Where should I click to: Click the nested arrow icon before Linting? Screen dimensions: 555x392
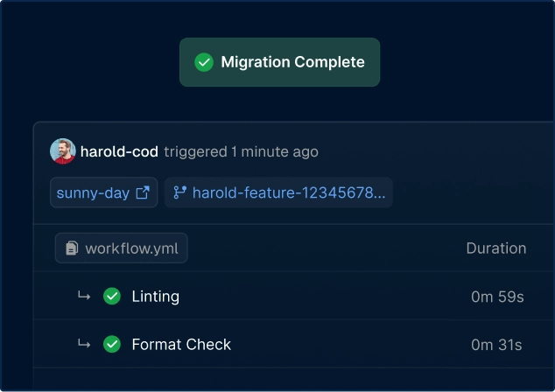point(84,297)
